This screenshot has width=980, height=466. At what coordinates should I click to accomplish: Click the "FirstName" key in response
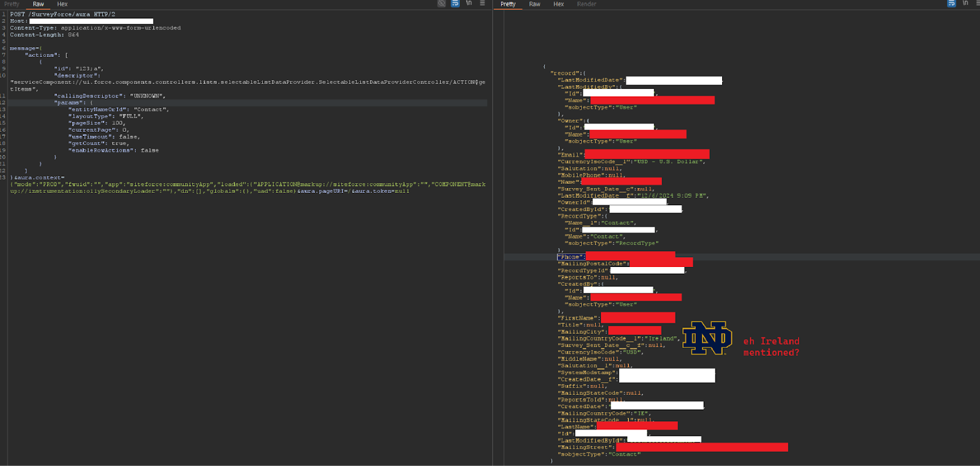[x=578, y=318]
